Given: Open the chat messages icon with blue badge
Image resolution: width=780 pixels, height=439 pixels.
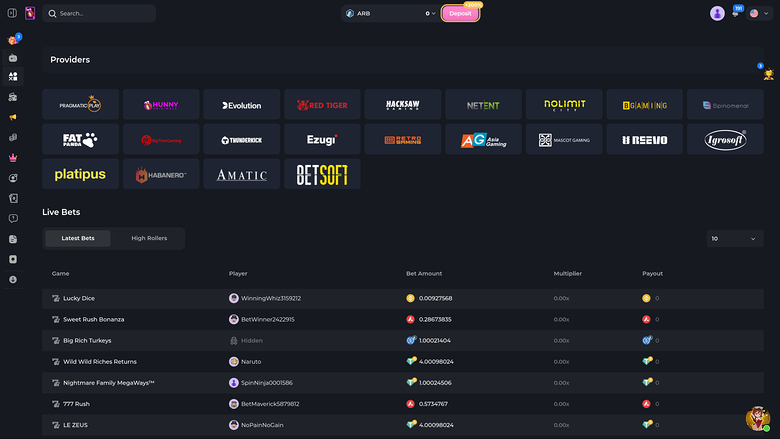Looking at the screenshot, I should [736, 12].
